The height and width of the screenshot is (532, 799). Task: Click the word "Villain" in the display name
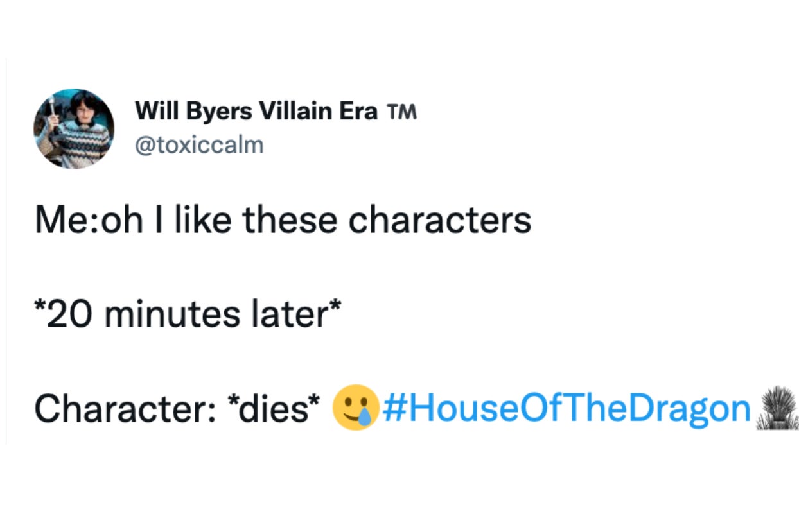tap(298, 112)
